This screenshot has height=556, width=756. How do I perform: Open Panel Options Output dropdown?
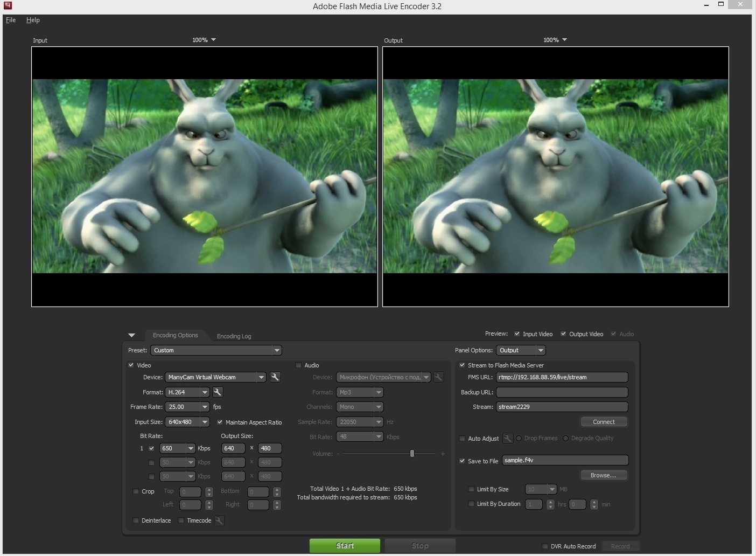tap(521, 350)
